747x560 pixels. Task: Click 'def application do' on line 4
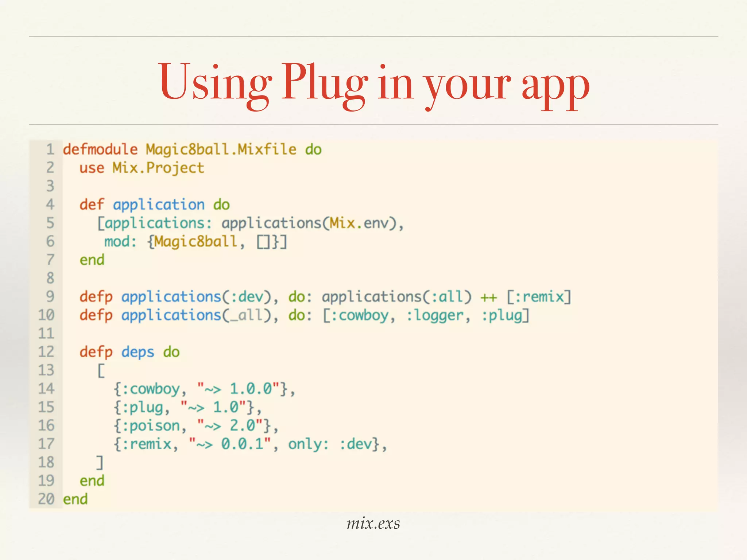[x=155, y=205]
